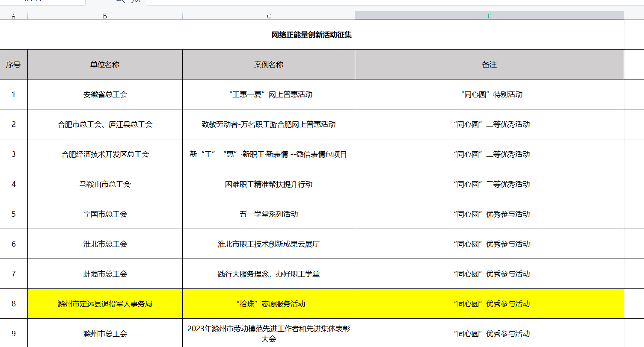Select 优秀参与活动 remark for 宁国市总工会
This screenshot has height=347, width=644.
click(x=490, y=214)
